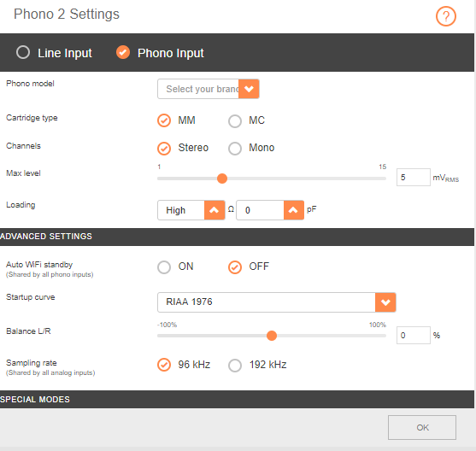Click the Balance L/R slider handle
The image size is (476, 451).
point(272,336)
